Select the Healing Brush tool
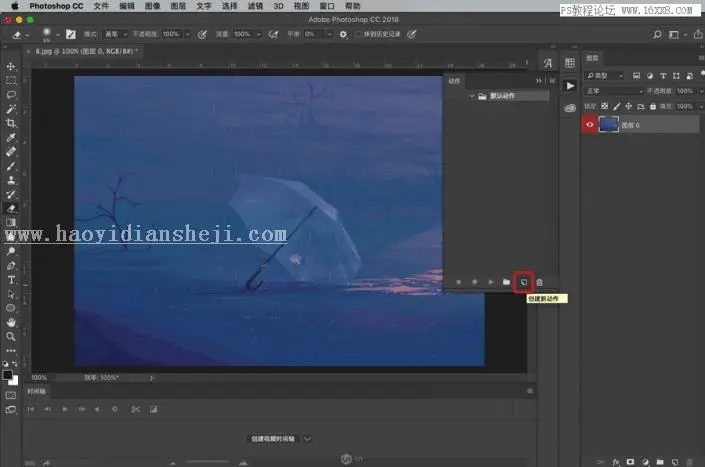This screenshot has height=467, width=705. [11, 151]
